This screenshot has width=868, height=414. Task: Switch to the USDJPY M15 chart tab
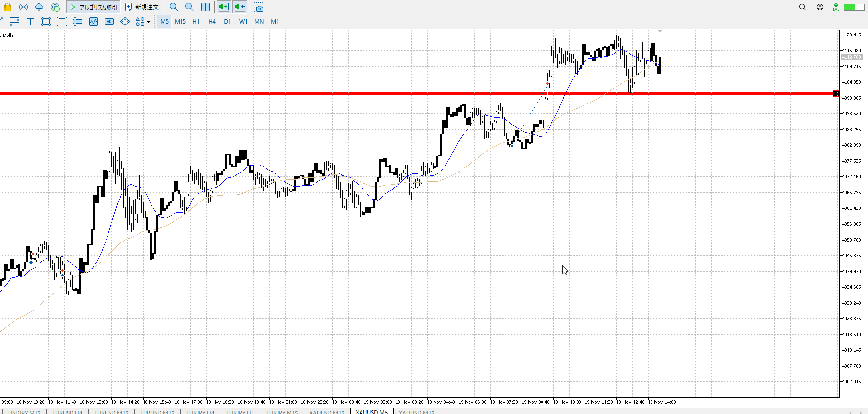click(x=24, y=412)
